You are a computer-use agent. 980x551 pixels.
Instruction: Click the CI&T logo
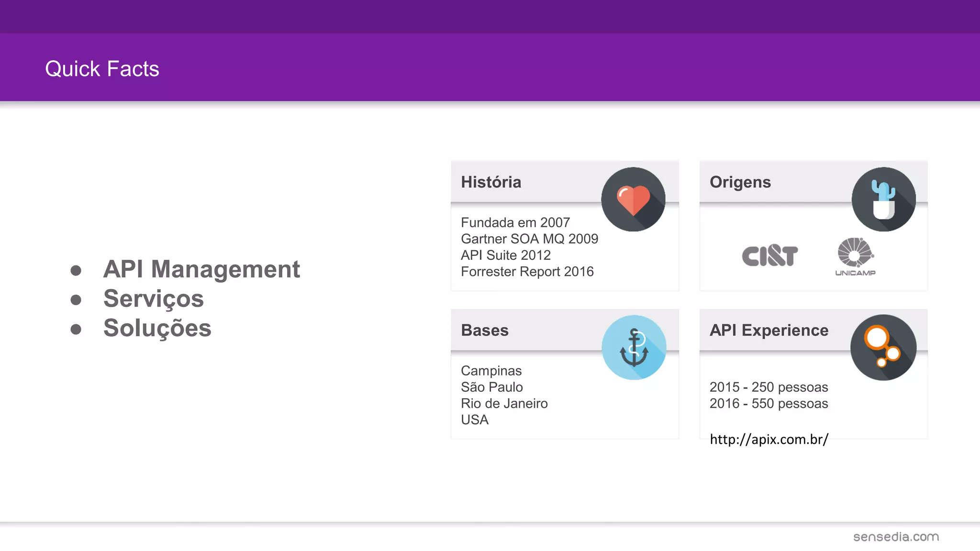(769, 255)
